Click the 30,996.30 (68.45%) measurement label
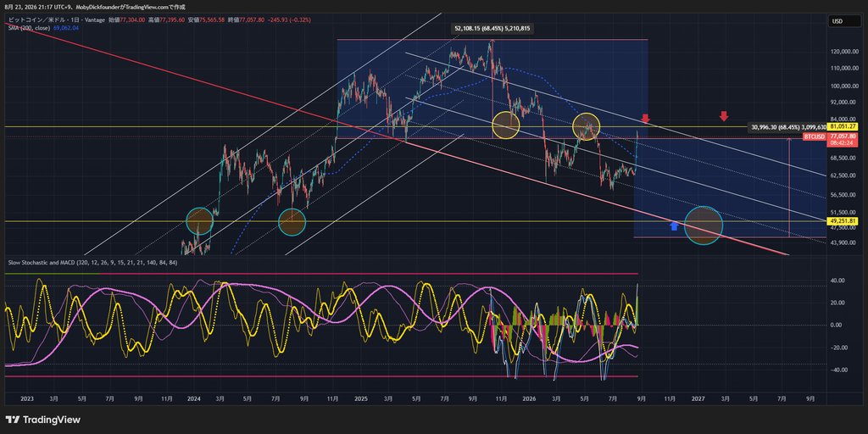 click(787, 127)
